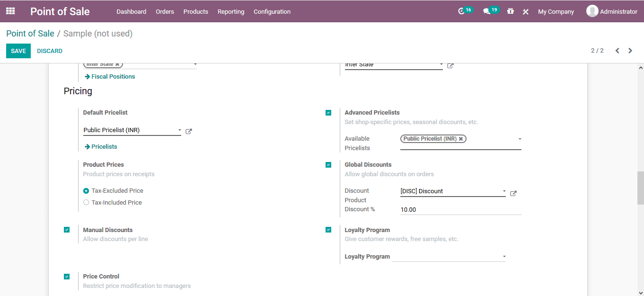Switch to the Reporting menu

[230, 11]
